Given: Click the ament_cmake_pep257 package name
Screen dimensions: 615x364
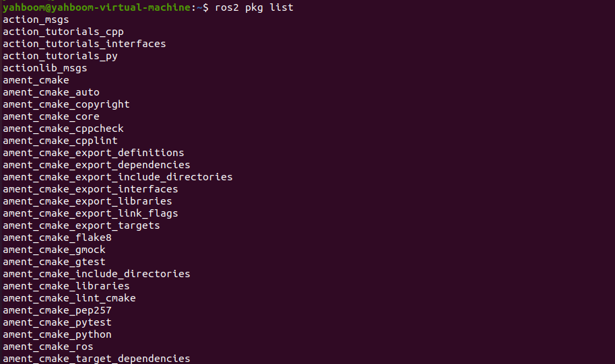Looking at the screenshot, I should pyautogui.click(x=57, y=310).
